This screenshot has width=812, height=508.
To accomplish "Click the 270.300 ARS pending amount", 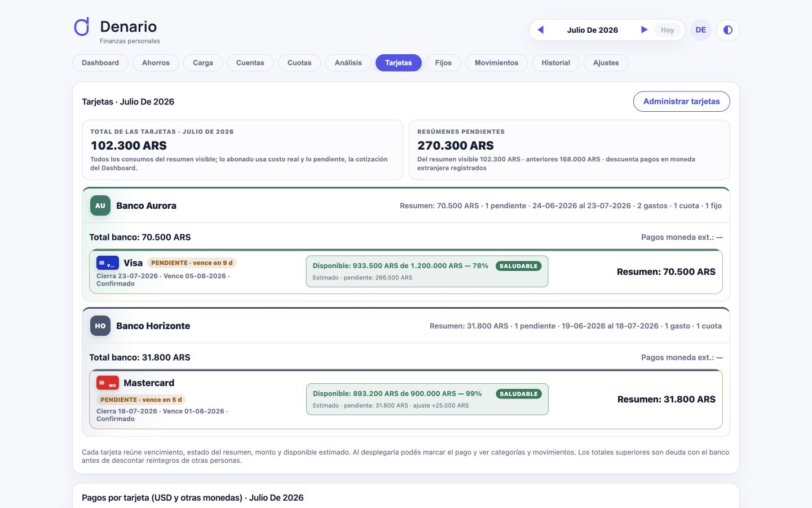I will [456, 146].
